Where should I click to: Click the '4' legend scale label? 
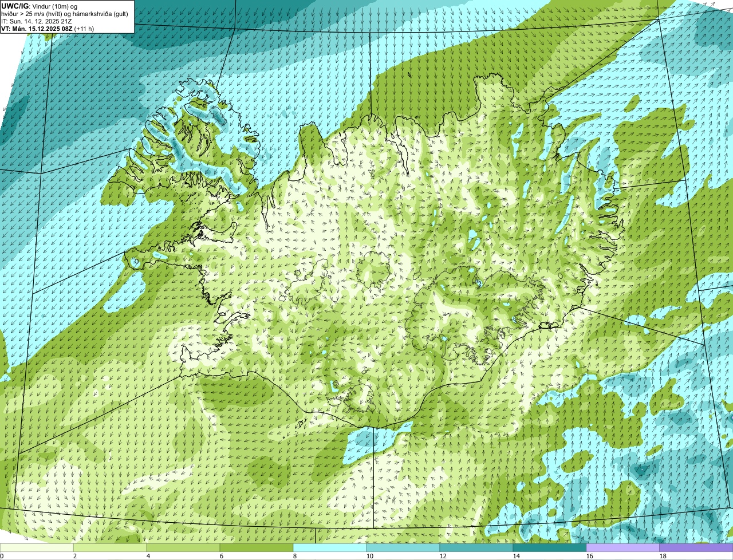pos(148,556)
